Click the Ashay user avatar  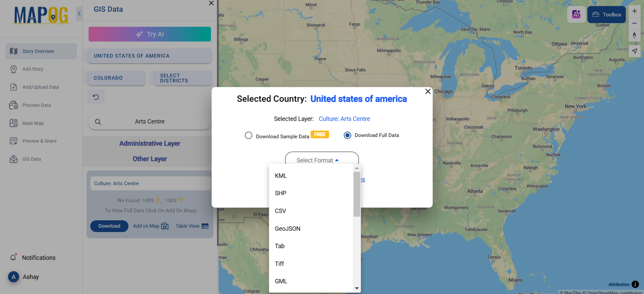13,277
